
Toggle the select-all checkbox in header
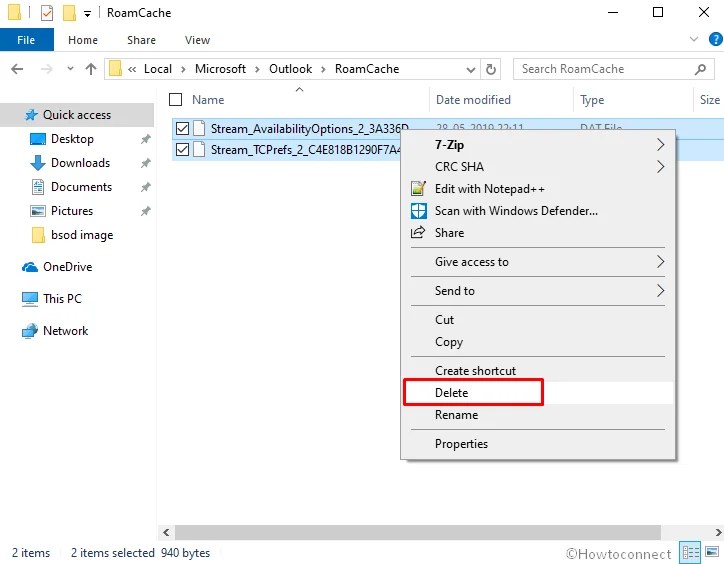(x=175, y=100)
